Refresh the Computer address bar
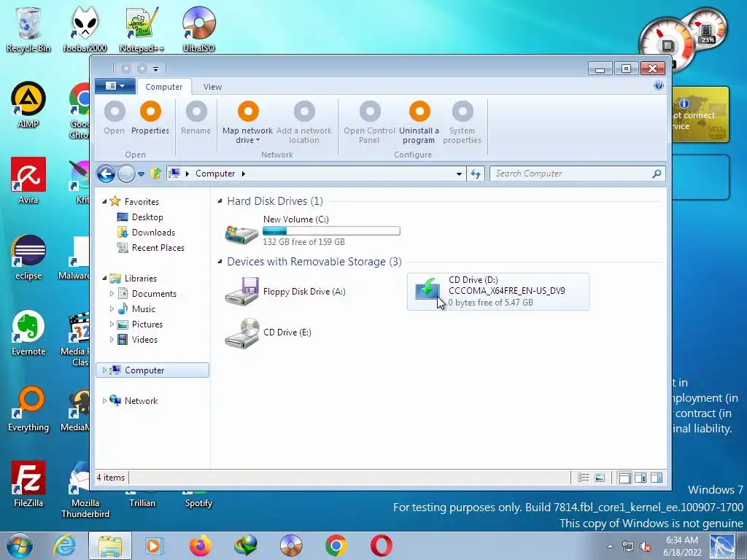 tap(476, 174)
